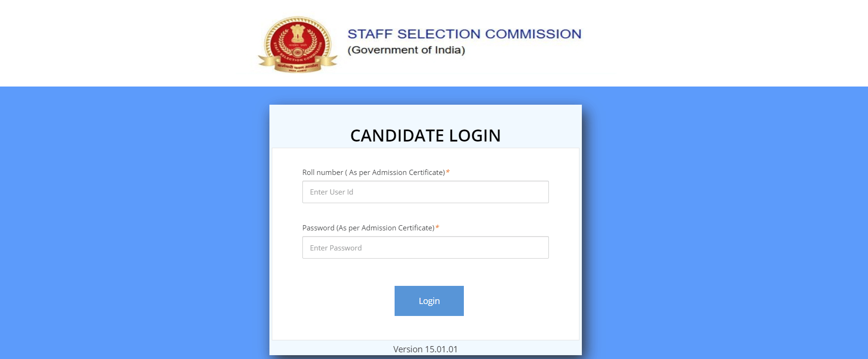Click inside the Enter Password field

pos(425,247)
